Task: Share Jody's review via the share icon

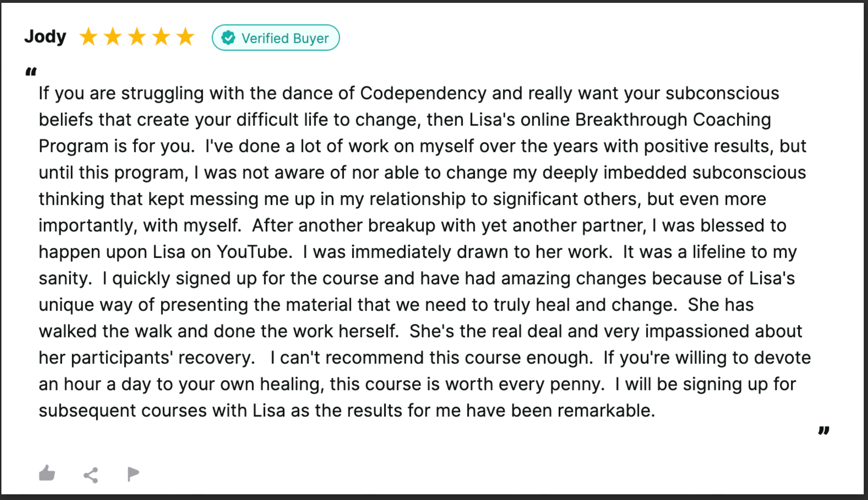Action: tap(91, 475)
